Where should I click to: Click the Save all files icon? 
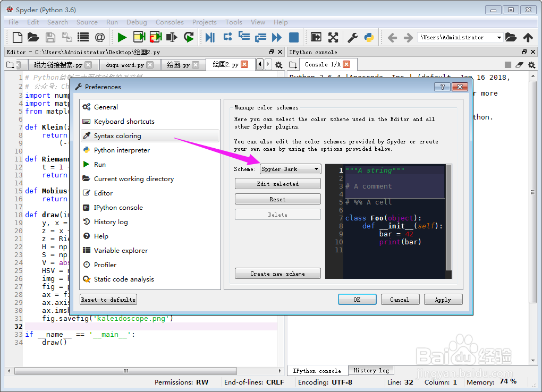point(67,37)
